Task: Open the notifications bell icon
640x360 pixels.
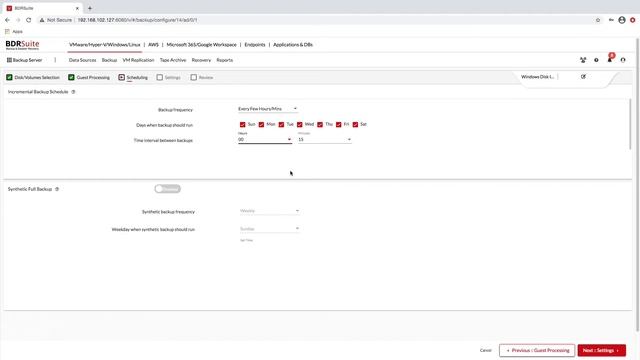Action: [x=610, y=59]
